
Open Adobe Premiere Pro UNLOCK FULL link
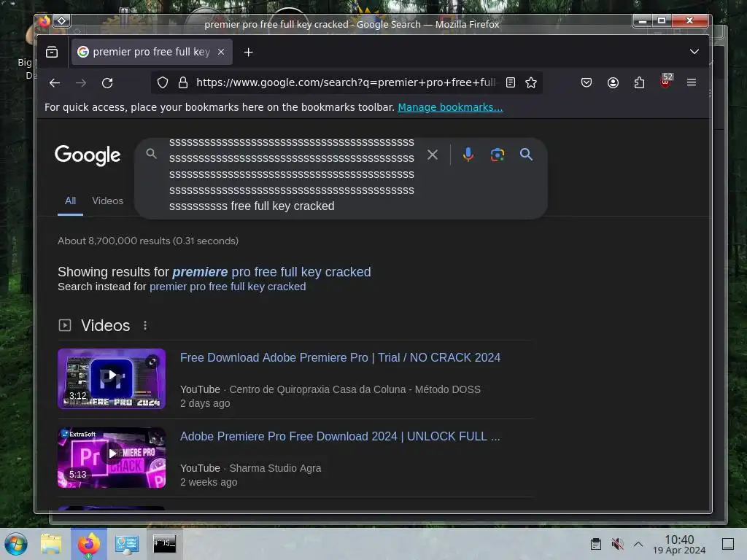340,436
